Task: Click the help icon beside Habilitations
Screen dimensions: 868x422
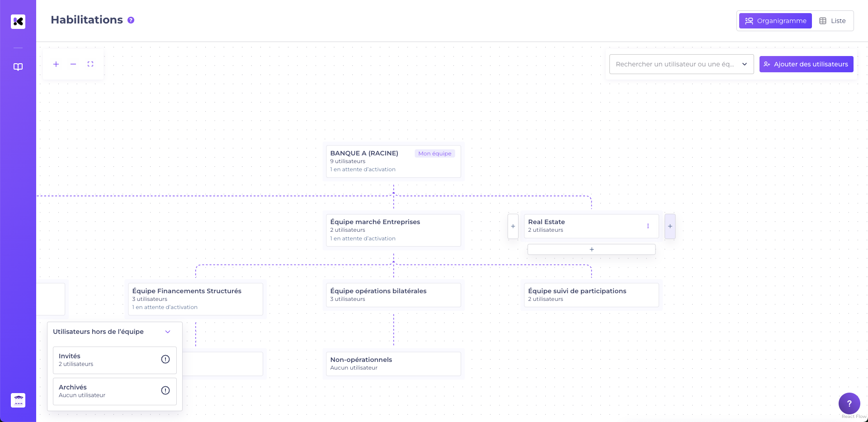Action: (x=131, y=20)
